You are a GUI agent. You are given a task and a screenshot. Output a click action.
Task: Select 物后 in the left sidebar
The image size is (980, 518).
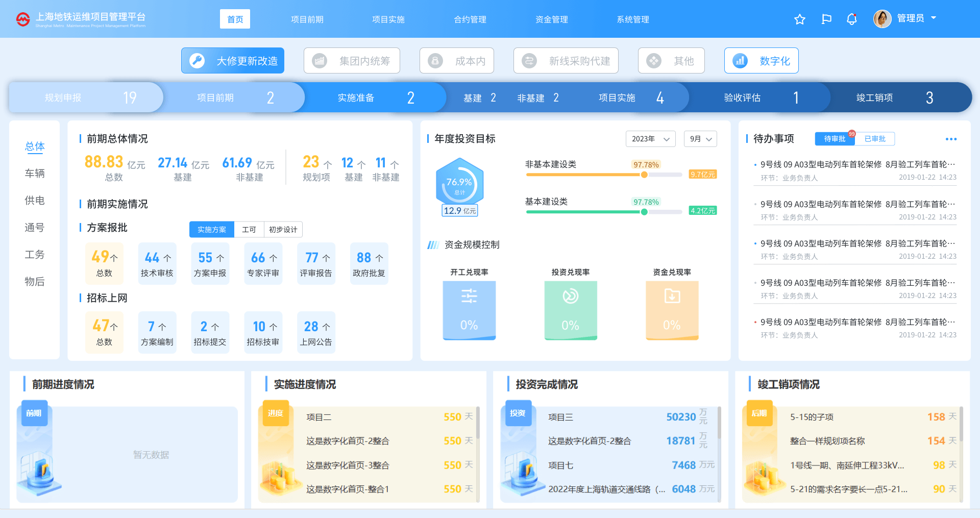[35, 282]
